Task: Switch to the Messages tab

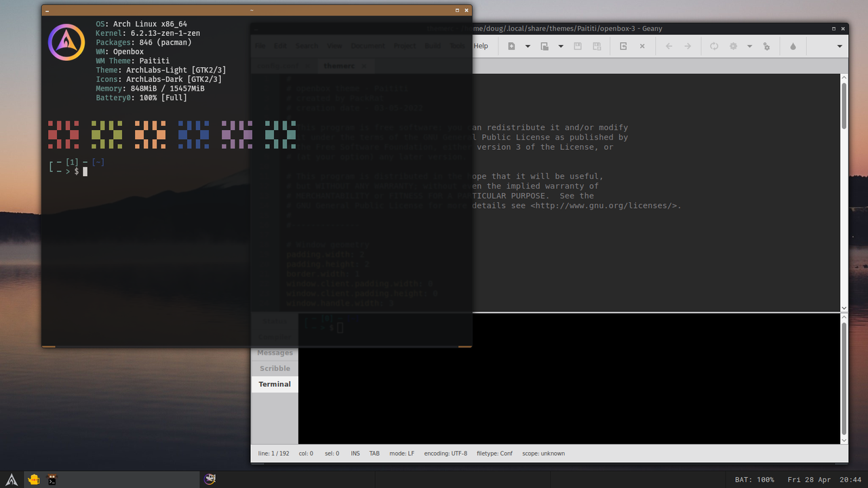Action: tap(275, 352)
